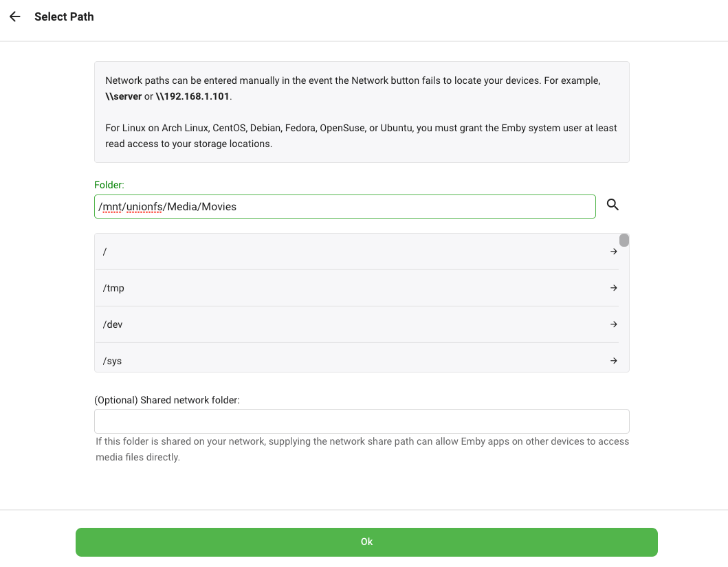Click the arrow on the /tmp row
728x567 pixels.
coord(614,288)
